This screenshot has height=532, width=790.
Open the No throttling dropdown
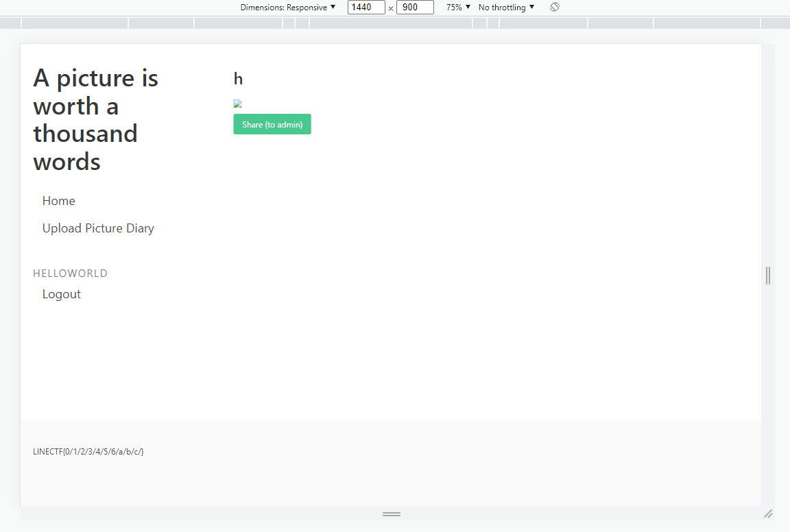(506, 8)
